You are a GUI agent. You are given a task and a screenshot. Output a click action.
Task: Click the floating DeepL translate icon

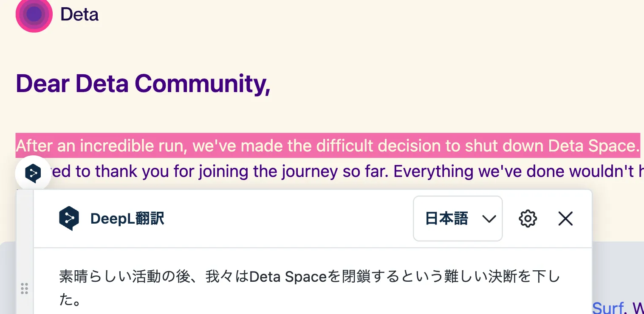point(33,173)
